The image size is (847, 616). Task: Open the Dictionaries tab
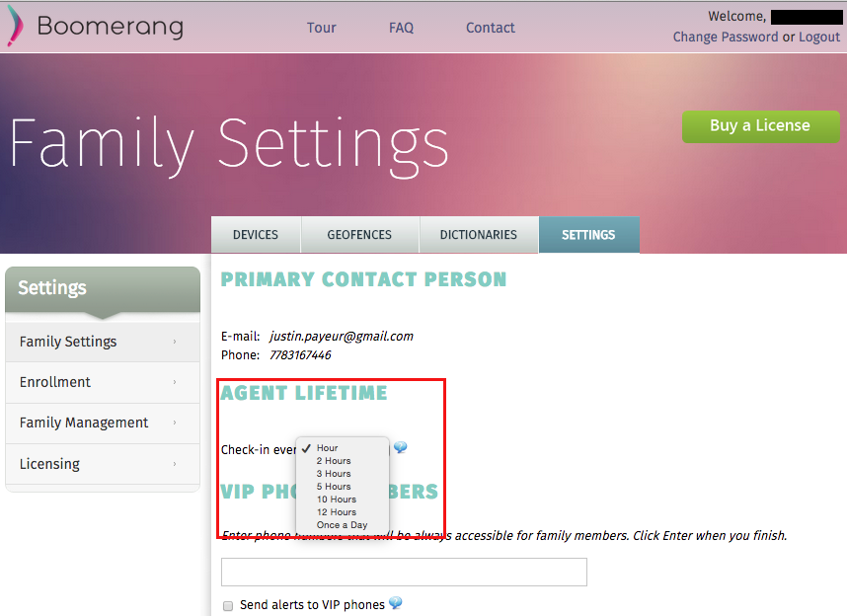coord(478,235)
